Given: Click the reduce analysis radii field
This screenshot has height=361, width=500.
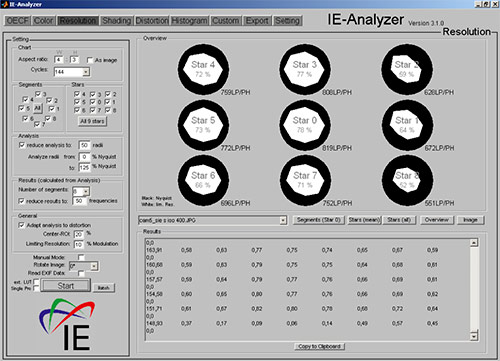Looking at the screenshot, I should tap(84, 145).
